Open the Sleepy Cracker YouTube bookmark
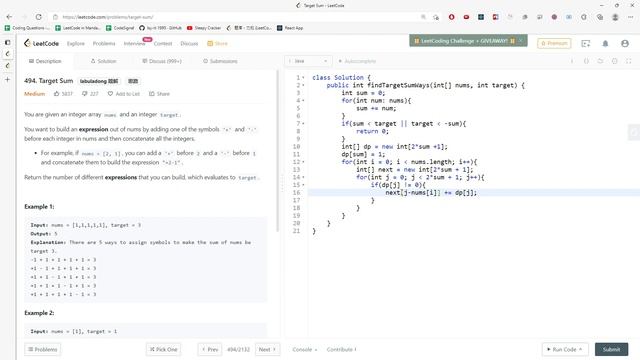 (x=204, y=28)
